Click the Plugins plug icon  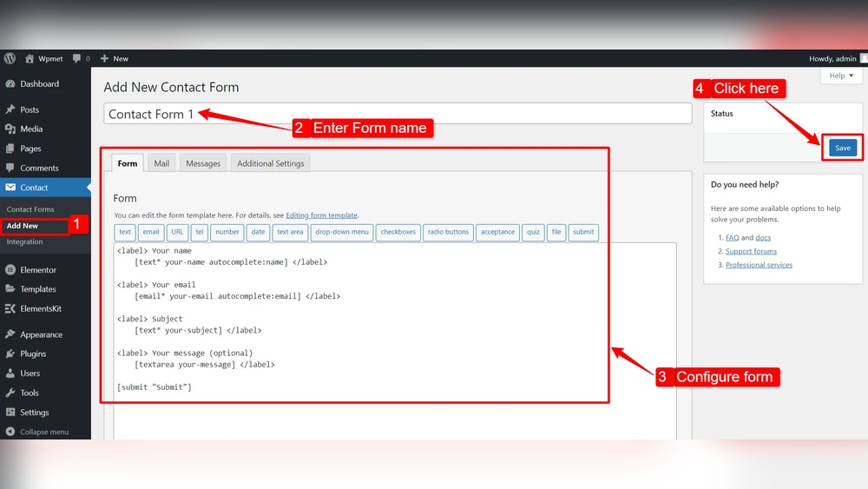coord(10,354)
